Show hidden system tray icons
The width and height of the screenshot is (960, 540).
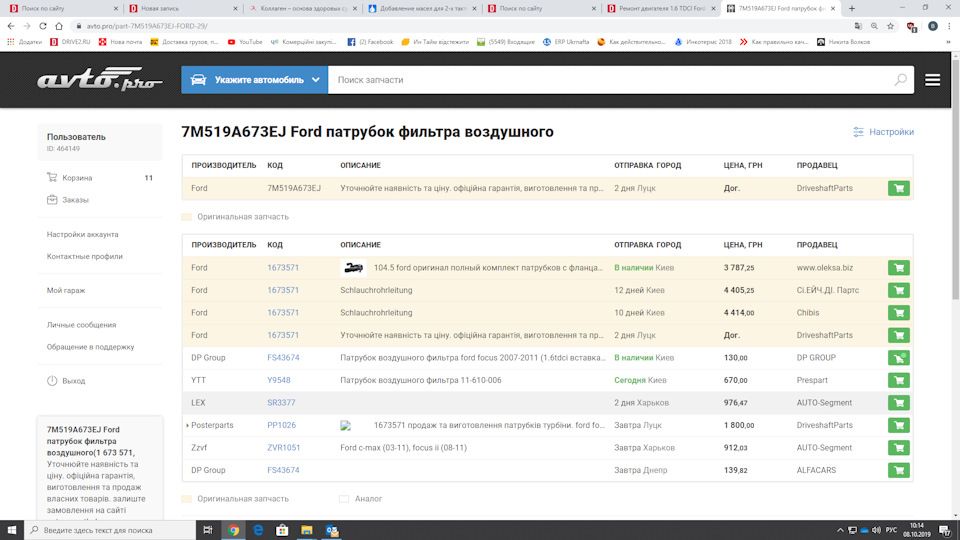tap(840, 530)
